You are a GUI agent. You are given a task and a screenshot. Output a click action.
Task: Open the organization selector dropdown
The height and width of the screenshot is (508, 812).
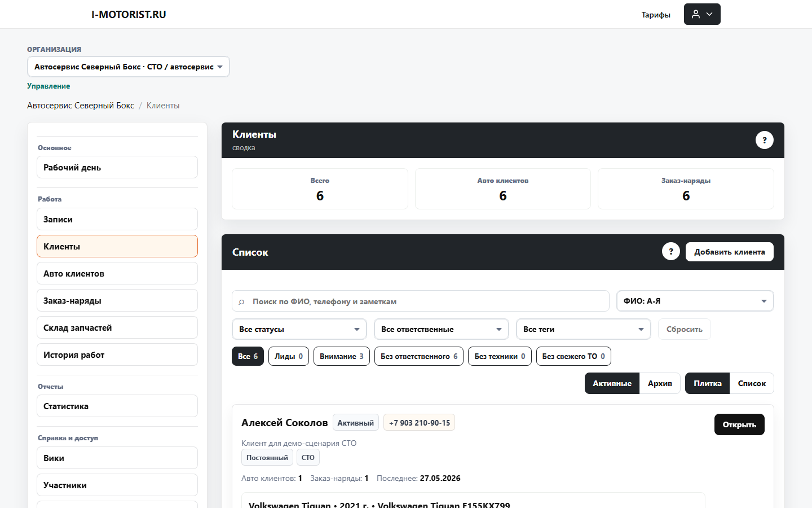pos(129,67)
